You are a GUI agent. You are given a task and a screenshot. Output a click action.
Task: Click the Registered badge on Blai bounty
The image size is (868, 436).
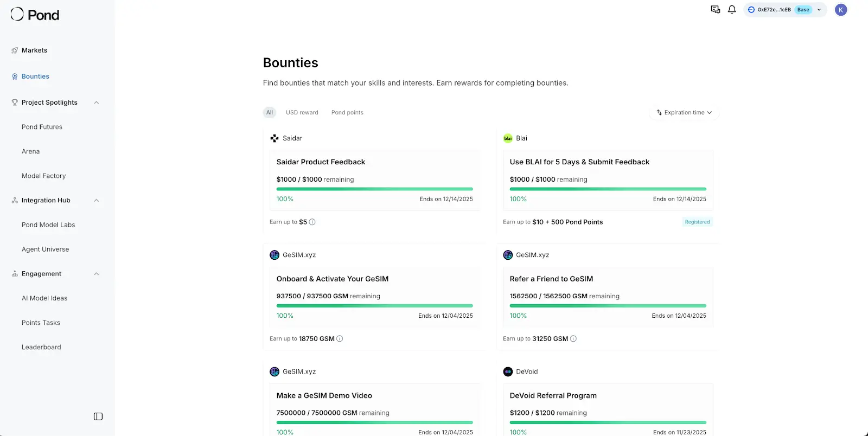coord(697,222)
